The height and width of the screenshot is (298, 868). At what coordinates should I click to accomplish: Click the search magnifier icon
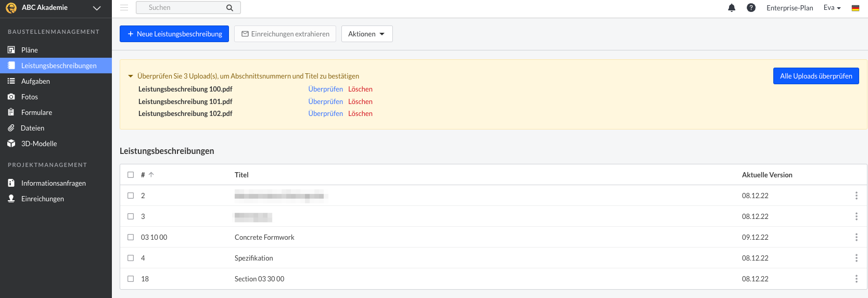pyautogui.click(x=230, y=8)
